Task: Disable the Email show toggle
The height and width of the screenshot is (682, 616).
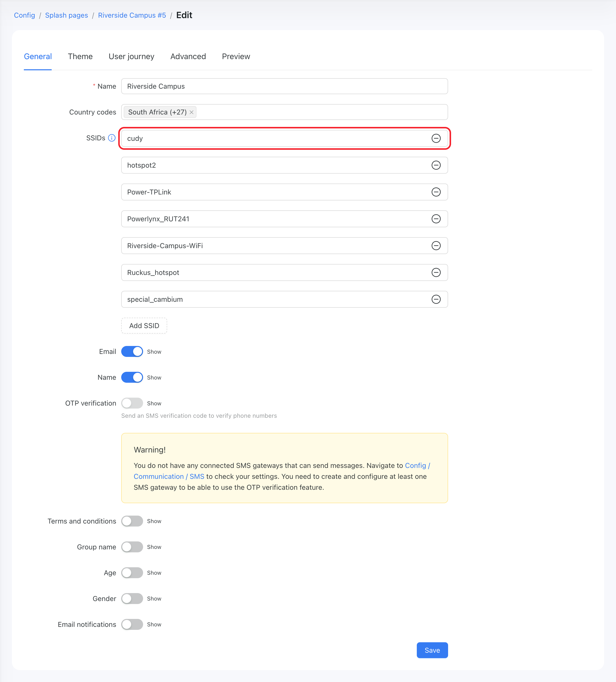Action: click(132, 351)
